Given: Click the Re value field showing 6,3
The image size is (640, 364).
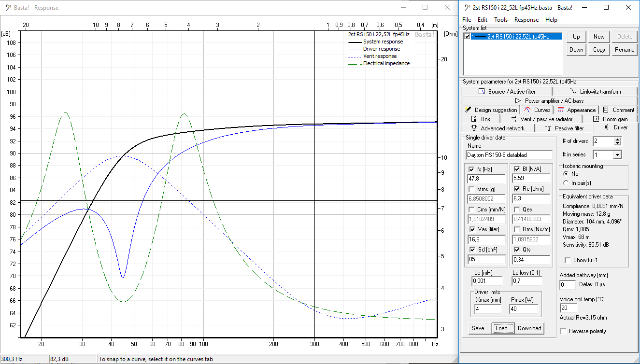Looking at the screenshot, I should [531, 199].
